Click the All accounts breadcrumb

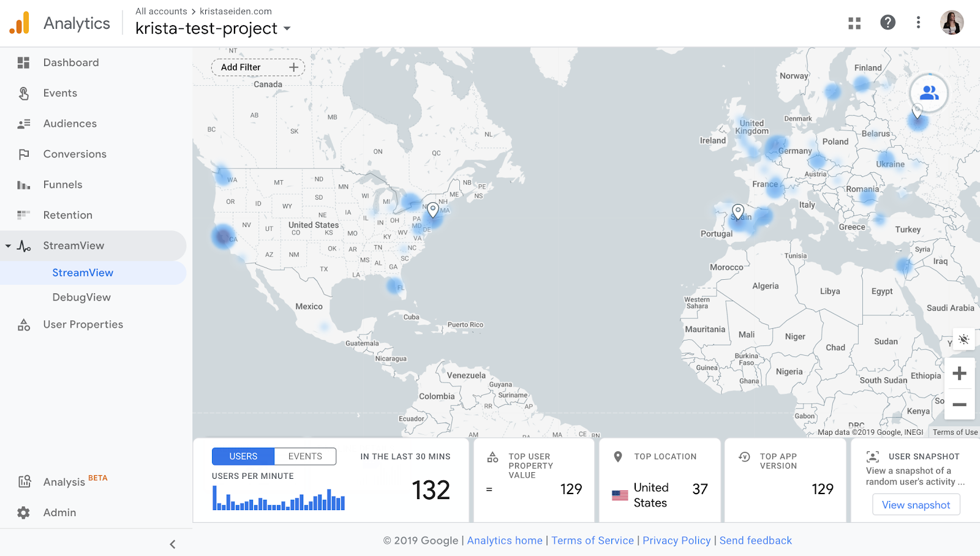click(161, 11)
